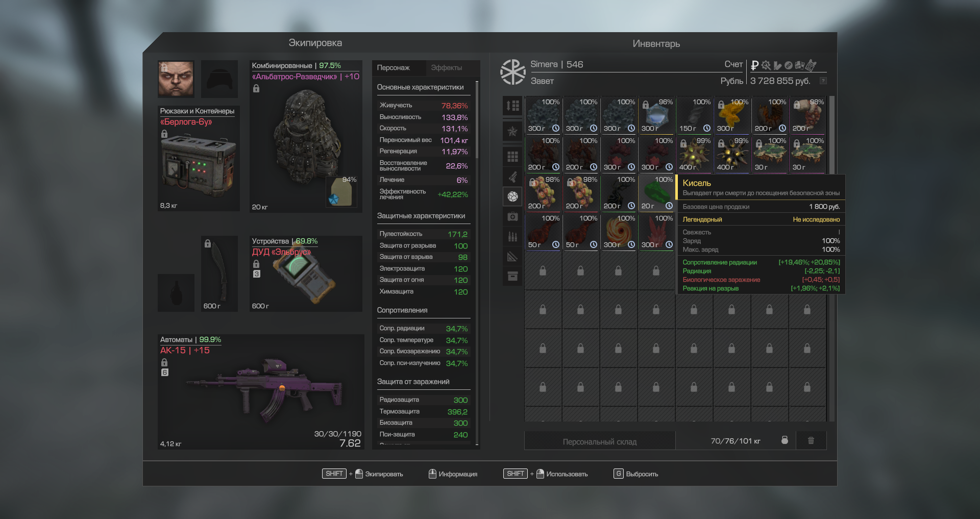
Task: Click the Пулестойкость stat row
Action: coord(423,234)
